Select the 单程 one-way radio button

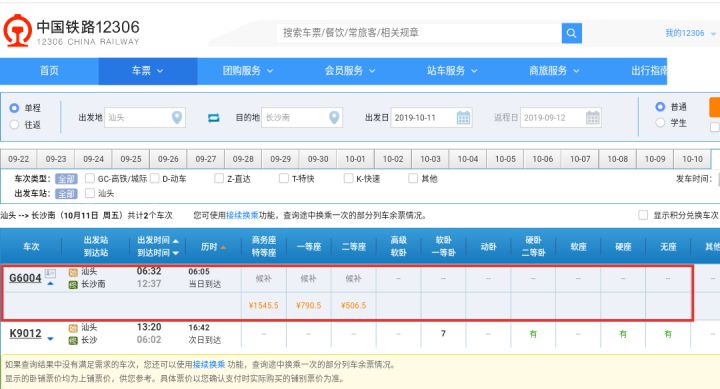pyautogui.click(x=14, y=108)
